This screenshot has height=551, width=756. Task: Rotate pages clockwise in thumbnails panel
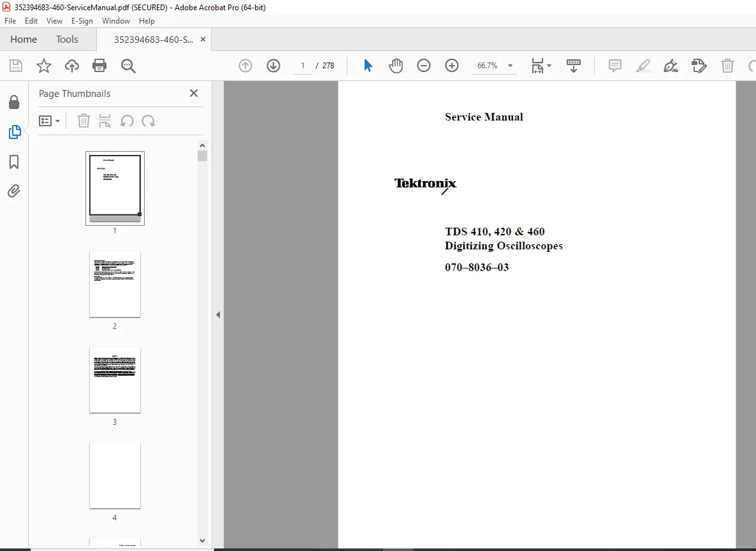[149, 121]
